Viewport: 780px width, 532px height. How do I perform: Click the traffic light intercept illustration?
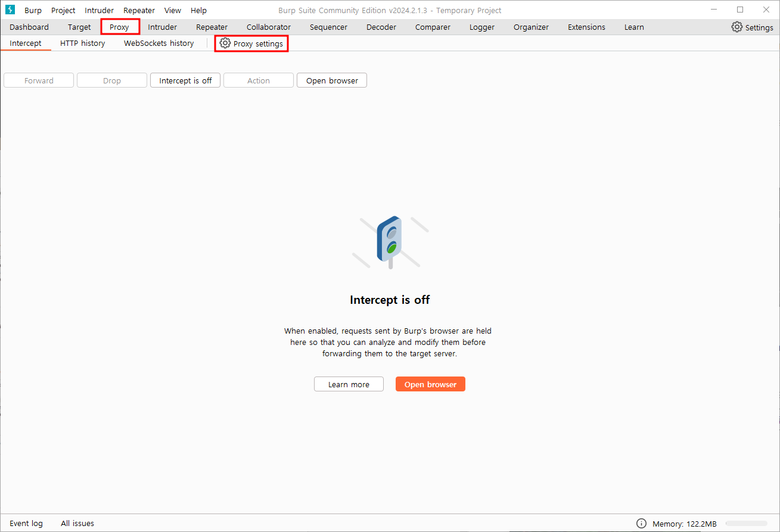point(390,242)
